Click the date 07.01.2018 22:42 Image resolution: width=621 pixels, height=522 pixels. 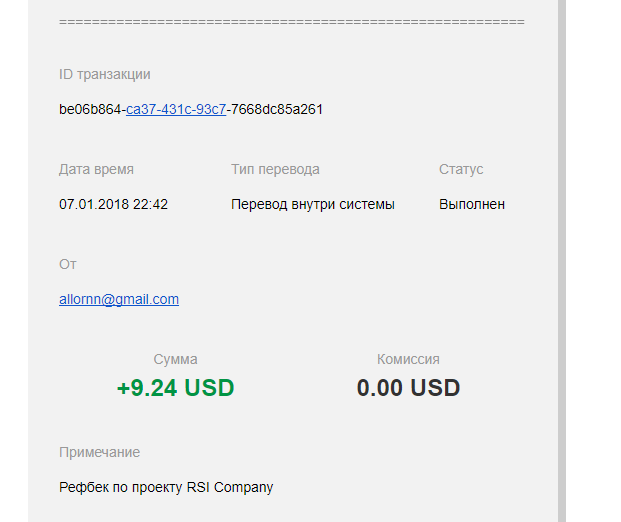pos(113,204)
